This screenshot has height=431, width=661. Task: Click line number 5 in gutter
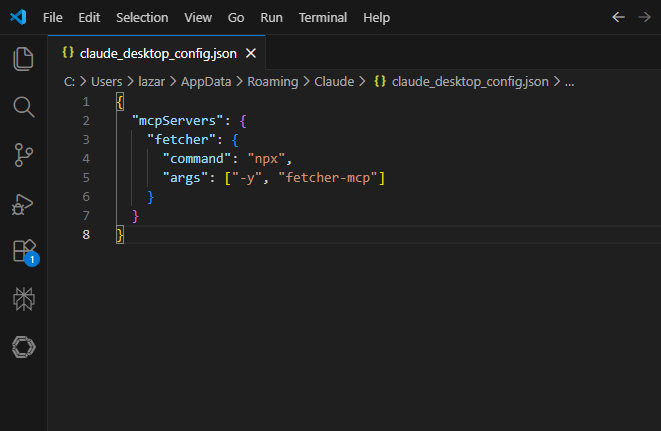tap(86, 178)
